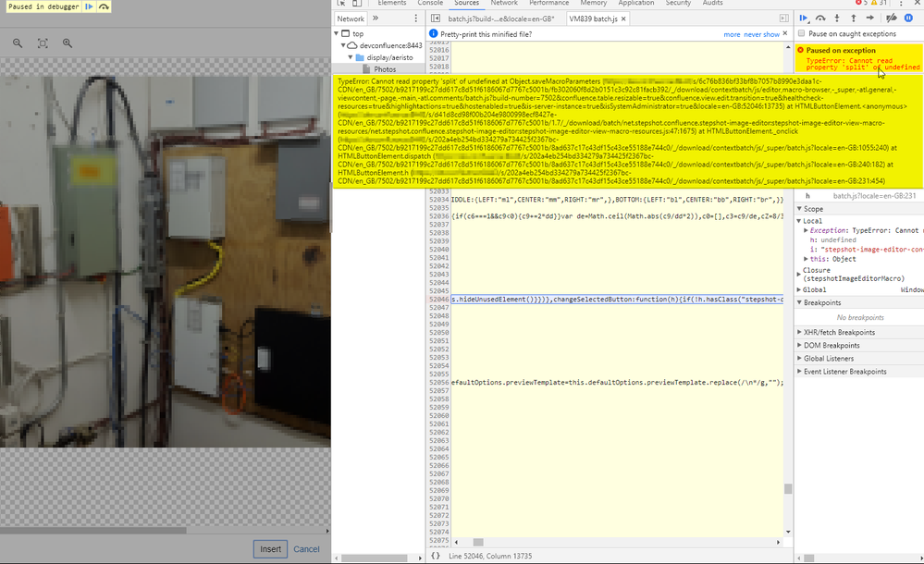Expand the this: Object entry
Image resolution: width=924 pixels, height=564 pixels.
coord(806,259)
